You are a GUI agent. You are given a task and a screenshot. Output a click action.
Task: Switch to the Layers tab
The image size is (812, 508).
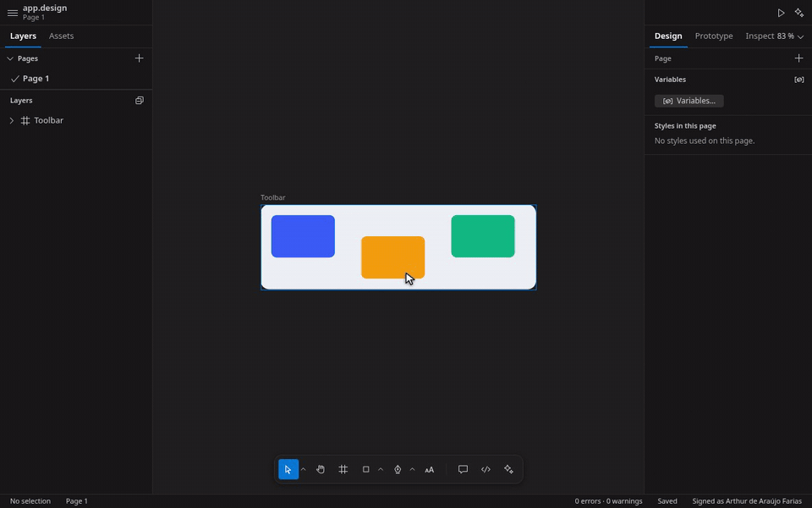pos(23,36)
